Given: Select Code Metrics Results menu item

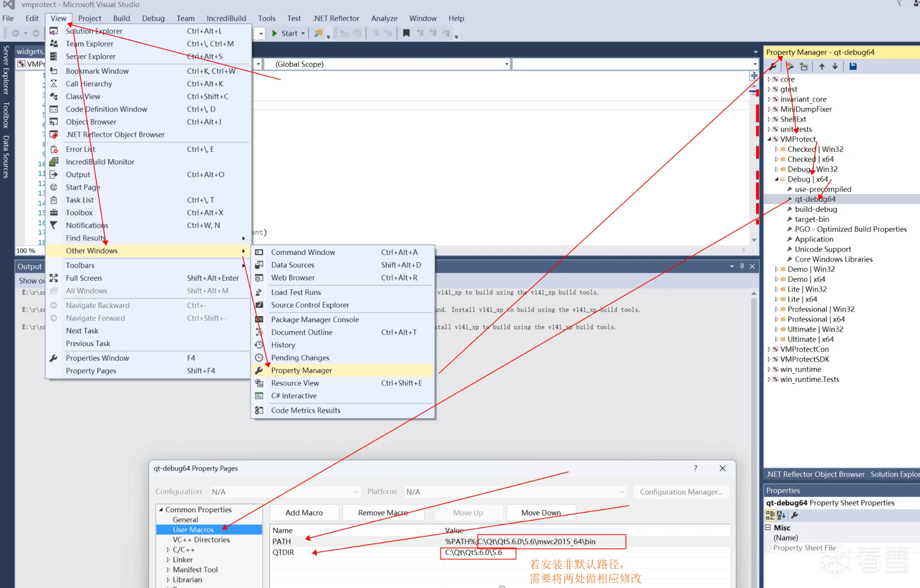Looking at the screenshot, I should 343,411.
